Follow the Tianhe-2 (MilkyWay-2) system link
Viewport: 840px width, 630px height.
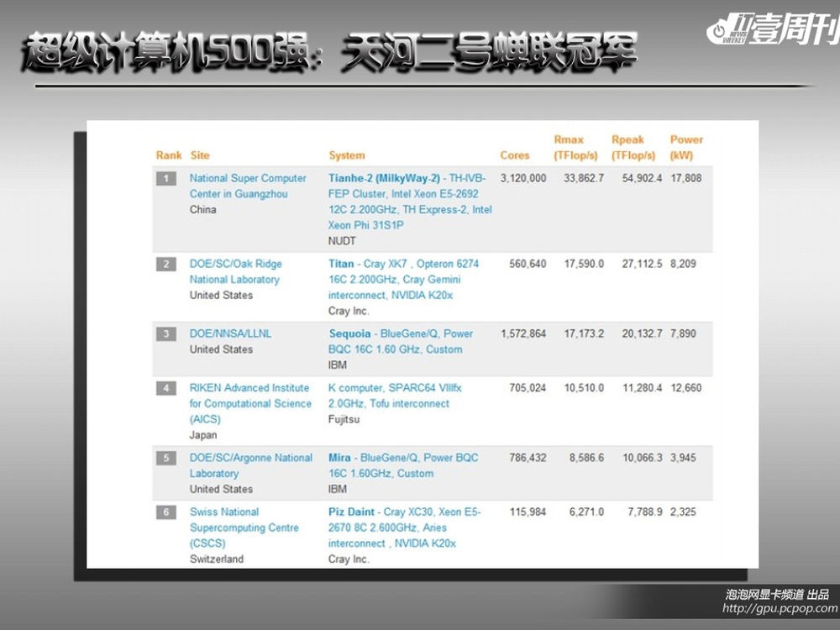click(x=410, y=202)
